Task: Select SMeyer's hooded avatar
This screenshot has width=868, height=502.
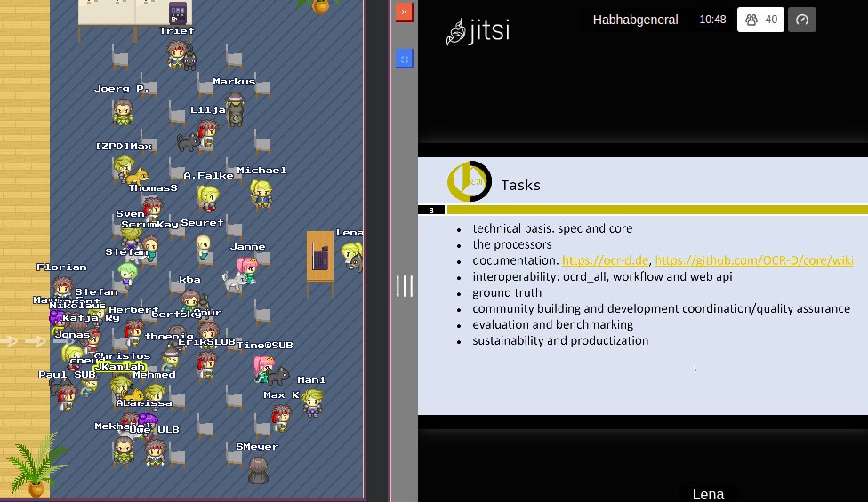Action: [x=258, y=469]
